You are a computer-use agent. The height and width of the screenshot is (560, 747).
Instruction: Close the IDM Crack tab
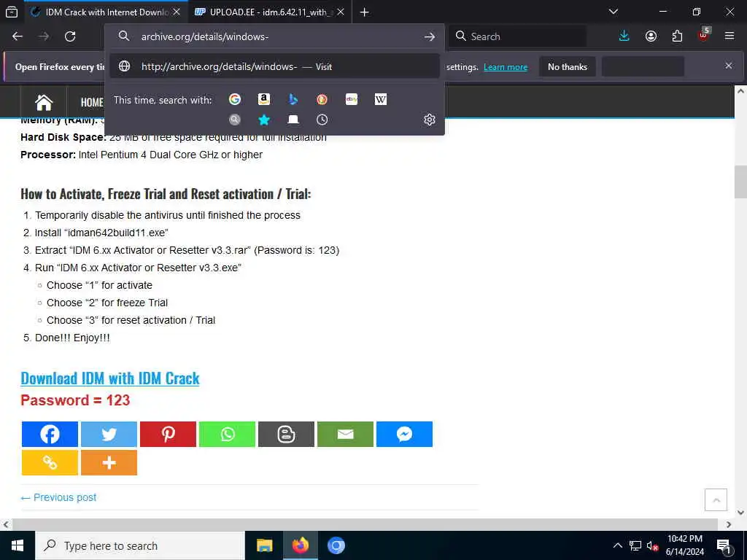[x=177, y=12]
